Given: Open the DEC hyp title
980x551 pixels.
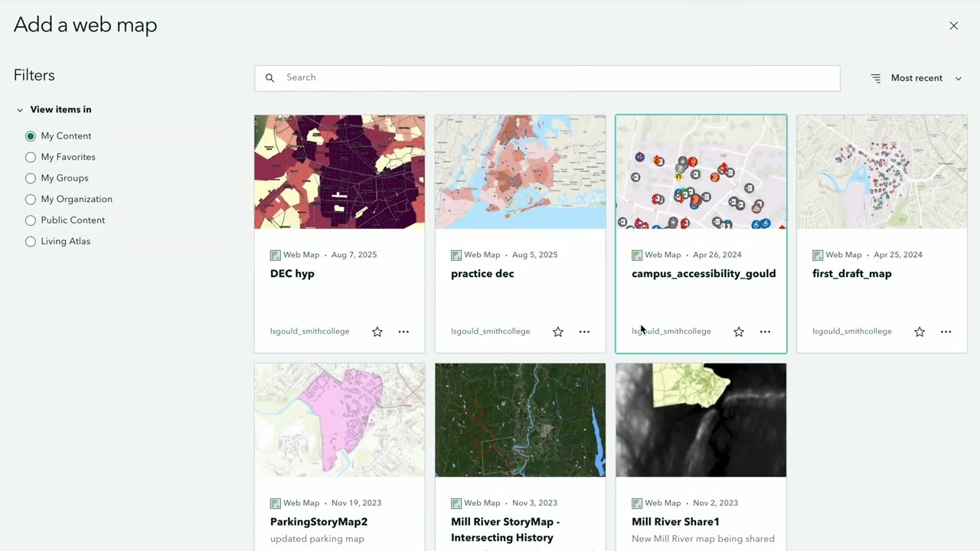Looking at the screenshot, I should [x=292, y=274].
